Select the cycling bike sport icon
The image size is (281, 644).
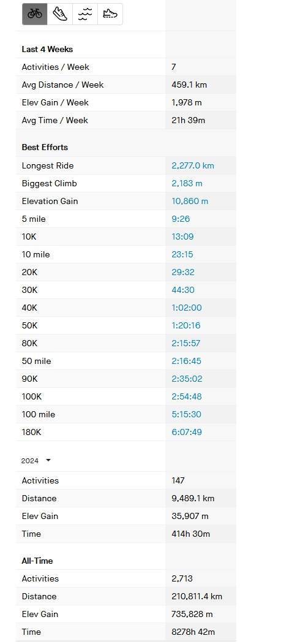(x=35, y=14)
